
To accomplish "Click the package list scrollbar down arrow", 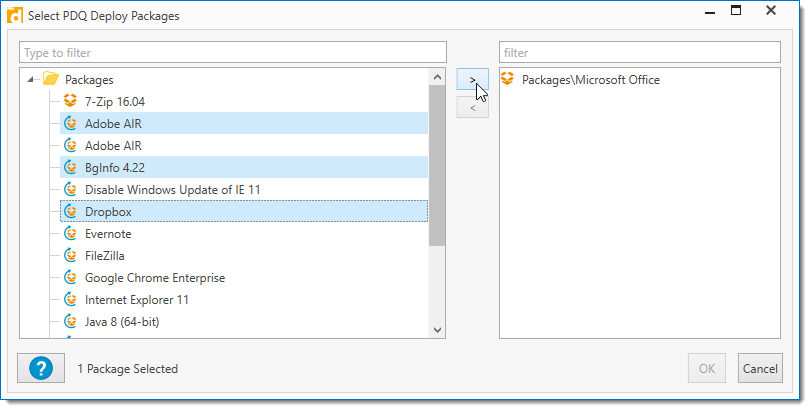I will (438, 329).
